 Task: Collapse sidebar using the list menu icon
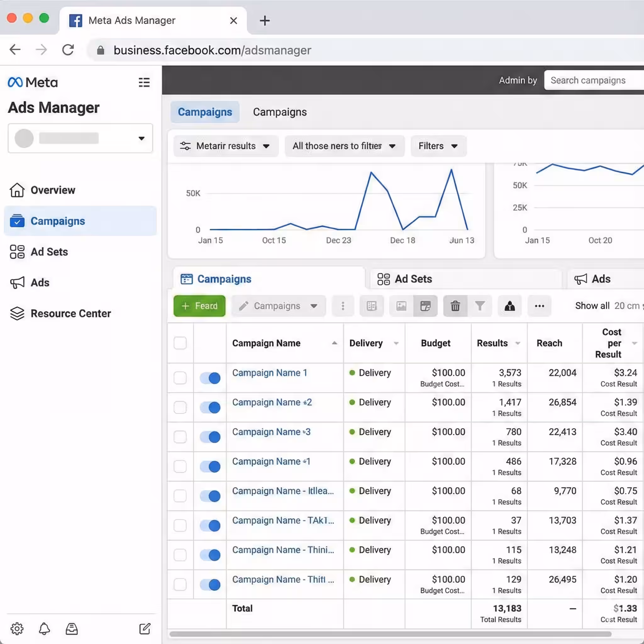point(144,82)
